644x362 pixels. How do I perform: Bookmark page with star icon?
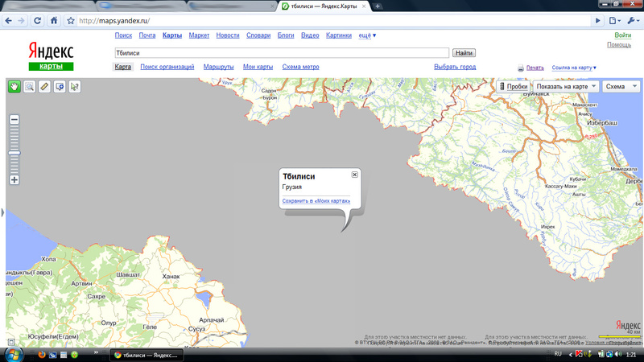(x=71, y=20)
